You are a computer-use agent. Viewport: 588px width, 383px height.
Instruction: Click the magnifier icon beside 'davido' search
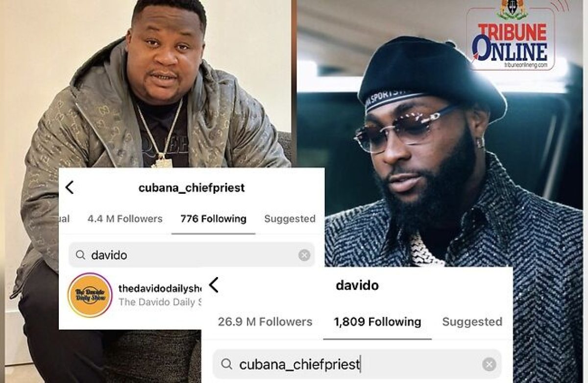(x=80, y=255)
